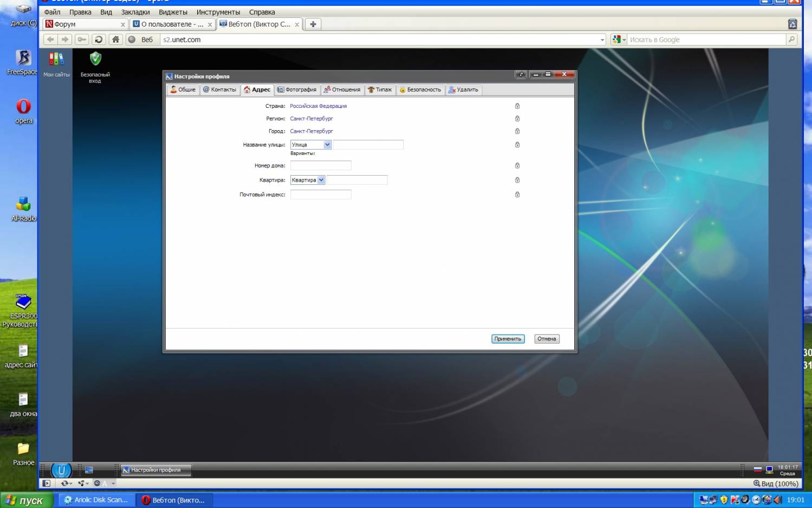812x508 pixels.
Task: Click the Opera panel toggle icon in status bar
Action: tap(47, 483)
